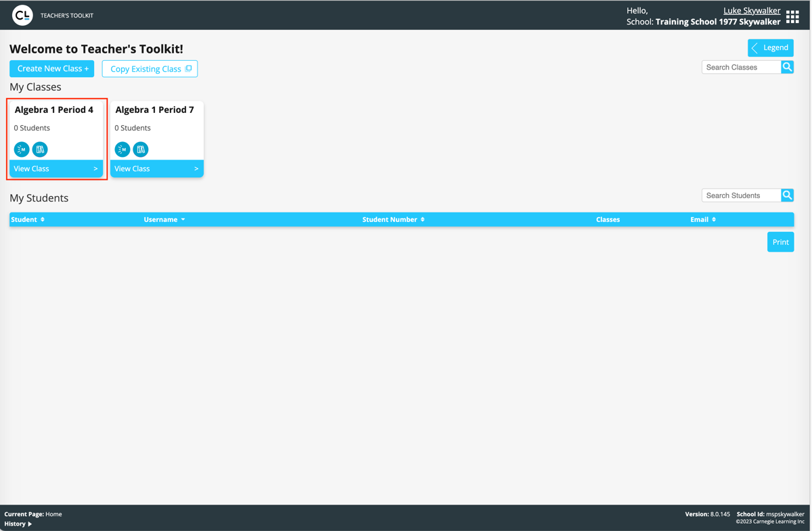Click textbook icon on Algebra 1 Period 4 card

pos(40,149)
